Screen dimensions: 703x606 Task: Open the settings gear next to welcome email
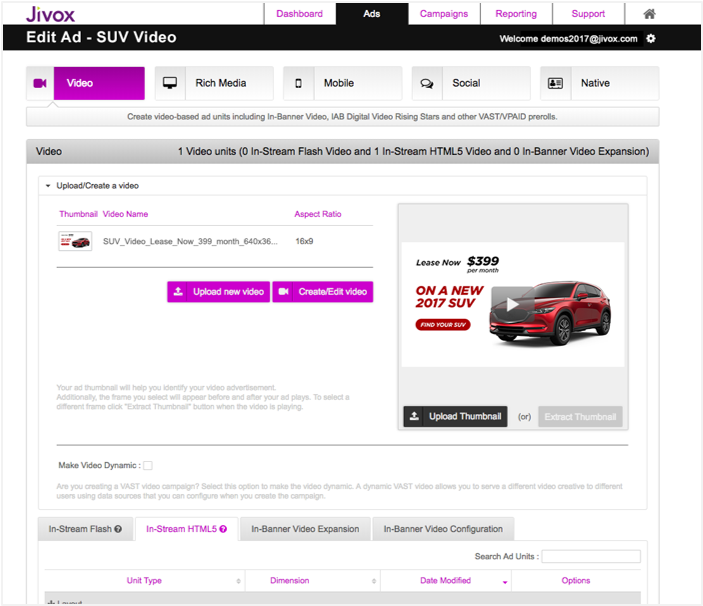[x=651, y=39]
